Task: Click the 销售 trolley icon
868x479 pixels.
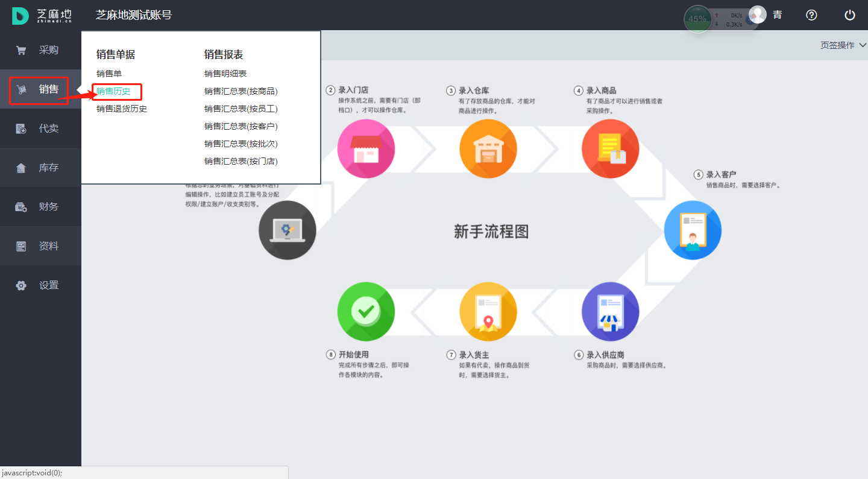Action: coord(22,90)
